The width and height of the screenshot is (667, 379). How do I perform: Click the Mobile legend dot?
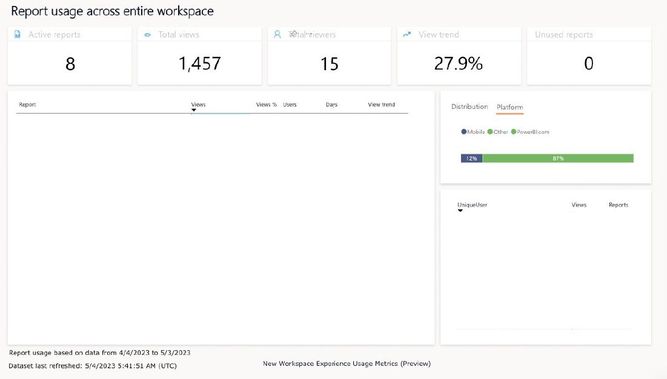(464, 132)
